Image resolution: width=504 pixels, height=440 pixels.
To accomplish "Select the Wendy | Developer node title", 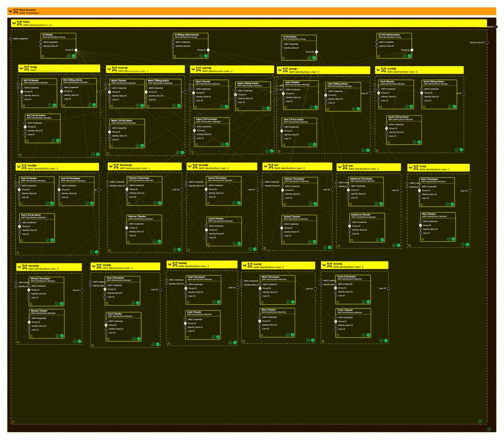I will tap(40, 278).
